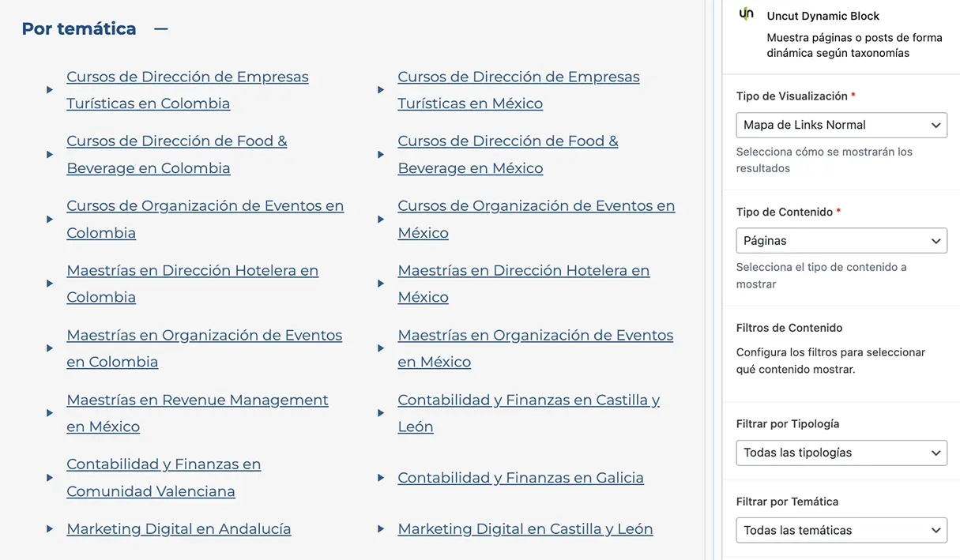Click Cursos de Food & Beverage en Colombia link
Viewport: 960px width, 560px height.
point(176,142)
